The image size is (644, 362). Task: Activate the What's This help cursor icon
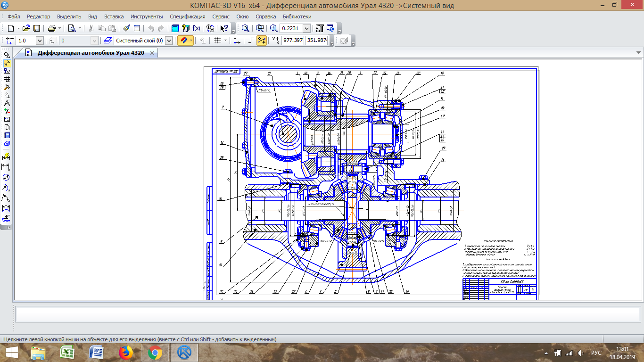224,28
